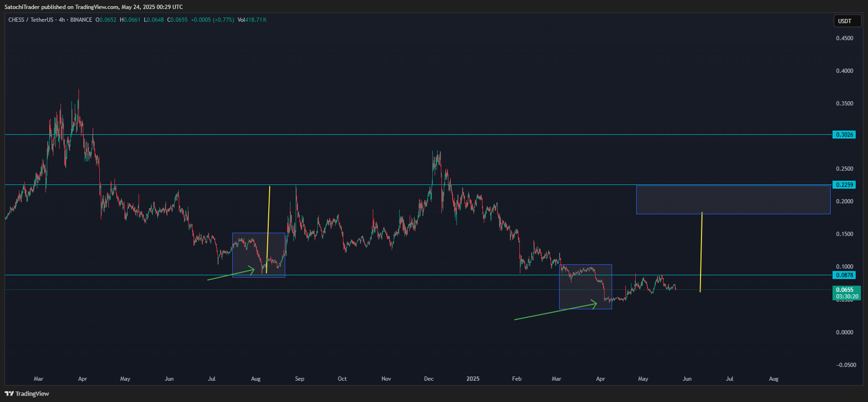The image size is (868, 402).
Task: Select the 0.0878 price line label
Action: tap(844, 275)
